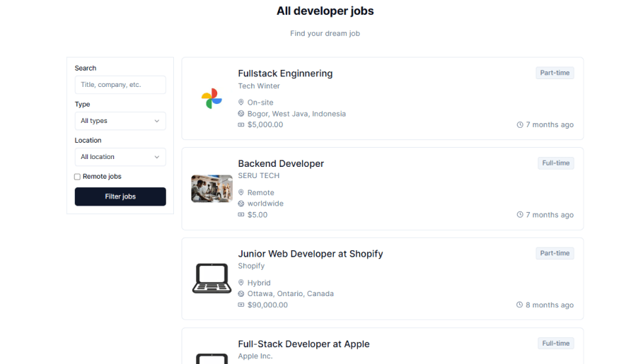This screenshot has width=638, height=364.
Task: Click Bogor, West Java, Indonesia text
Action: point(296,114)
